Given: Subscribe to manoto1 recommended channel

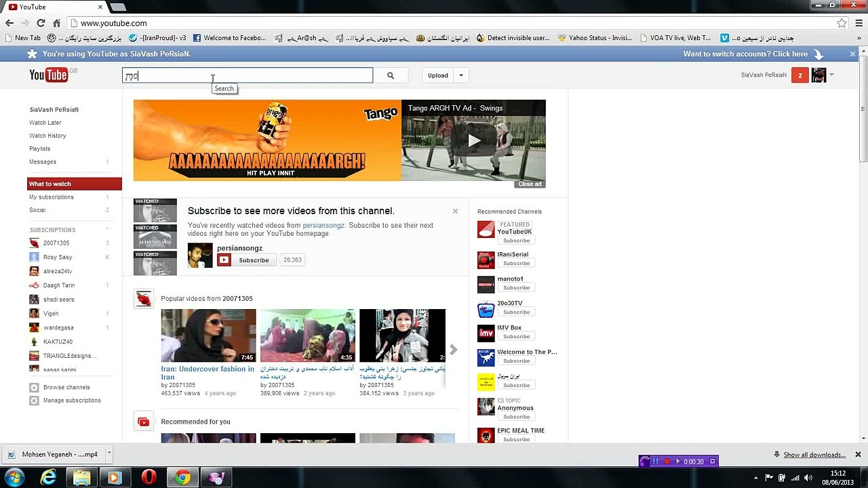Looking at the screenshot, I should [x=516, y=287].
